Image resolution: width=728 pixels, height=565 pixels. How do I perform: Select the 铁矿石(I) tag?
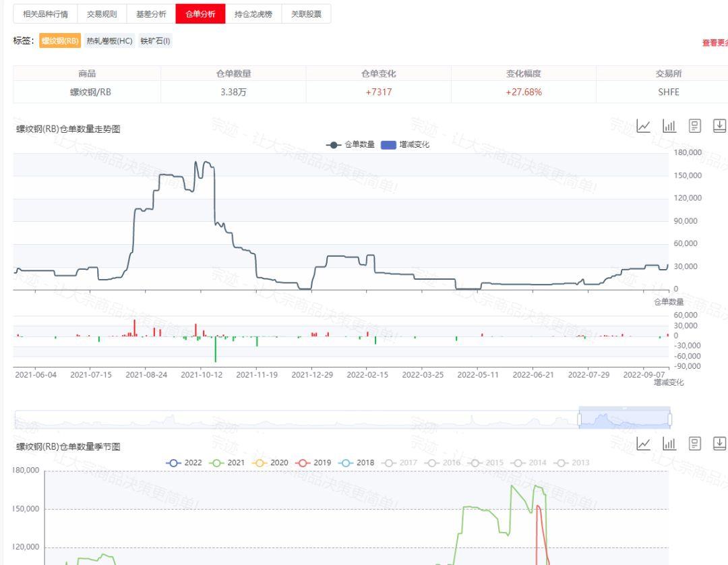click(x=155, y=41)
